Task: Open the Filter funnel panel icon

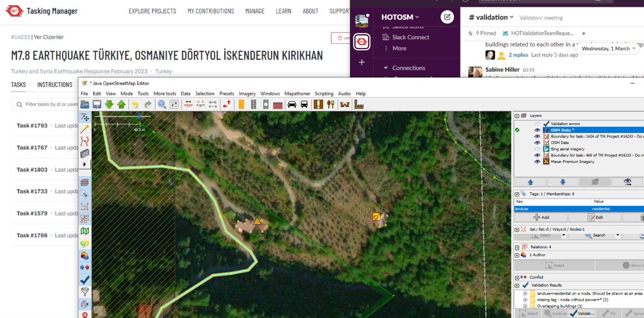Action: (x=85, y=292)
